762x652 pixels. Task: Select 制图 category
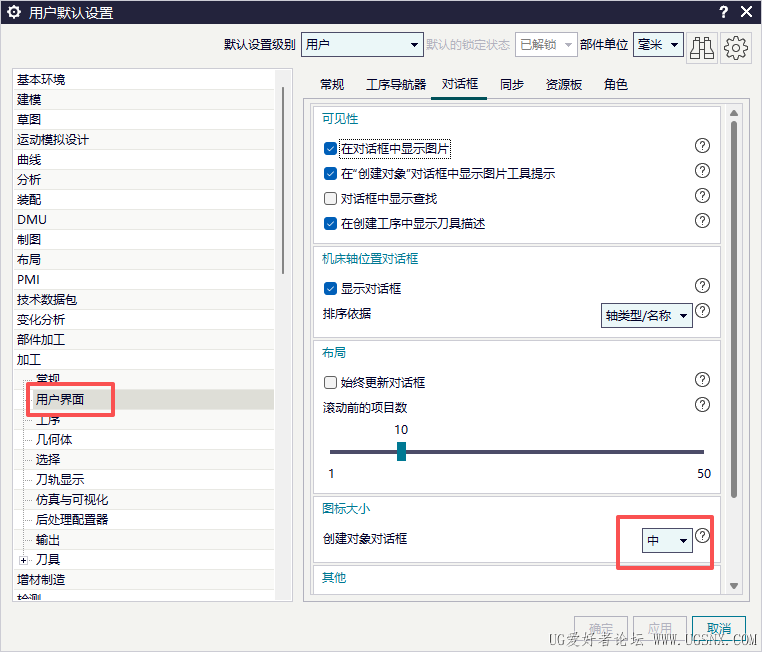[x=144, y=240]
